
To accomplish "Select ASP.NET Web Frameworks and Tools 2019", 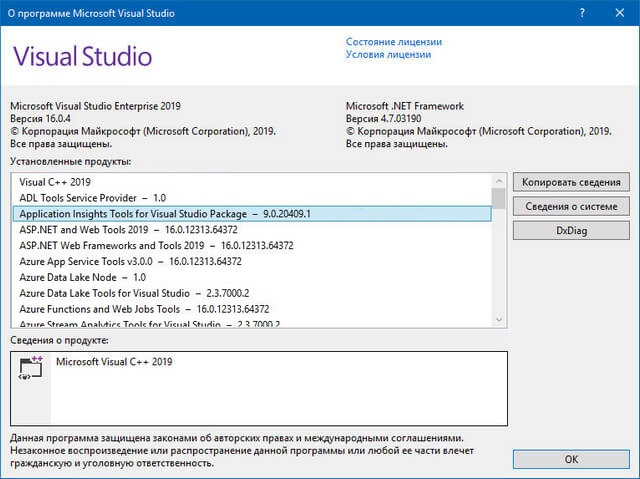I will 156,245.
